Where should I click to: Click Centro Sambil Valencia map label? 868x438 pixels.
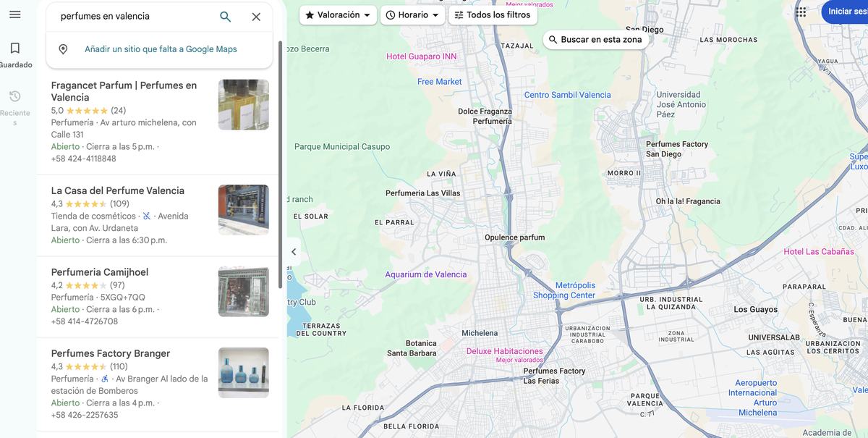(x=568, y=95)
